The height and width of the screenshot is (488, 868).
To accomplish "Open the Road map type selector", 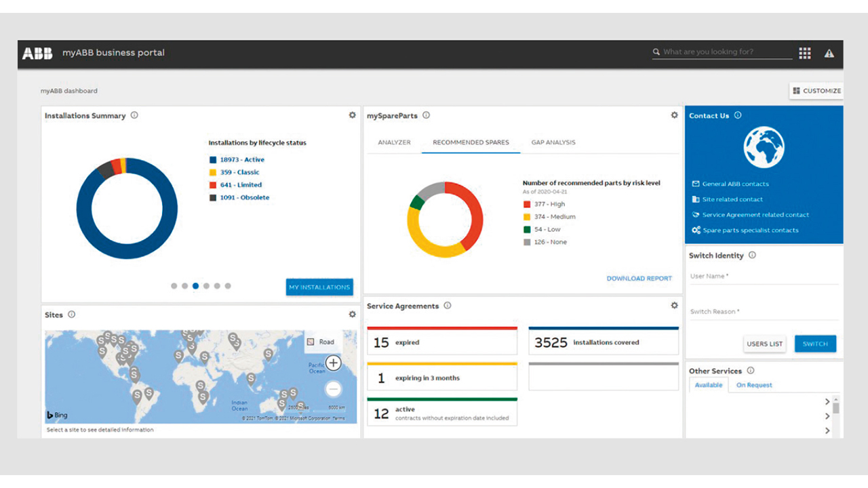I will point(321,342).
